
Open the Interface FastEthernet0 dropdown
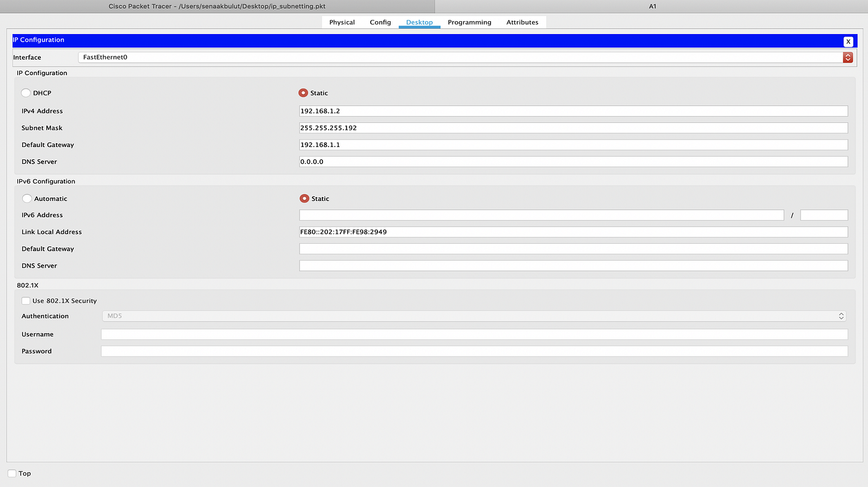click(x=466, y=57)
